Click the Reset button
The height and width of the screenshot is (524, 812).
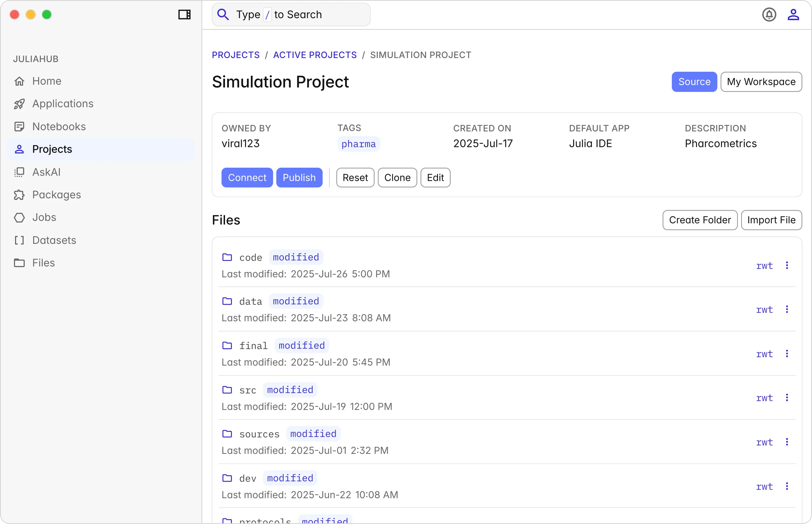(355, 178)
